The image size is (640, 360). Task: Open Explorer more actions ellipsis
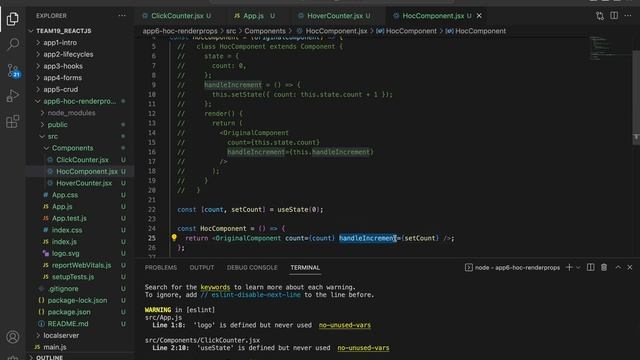122,16
